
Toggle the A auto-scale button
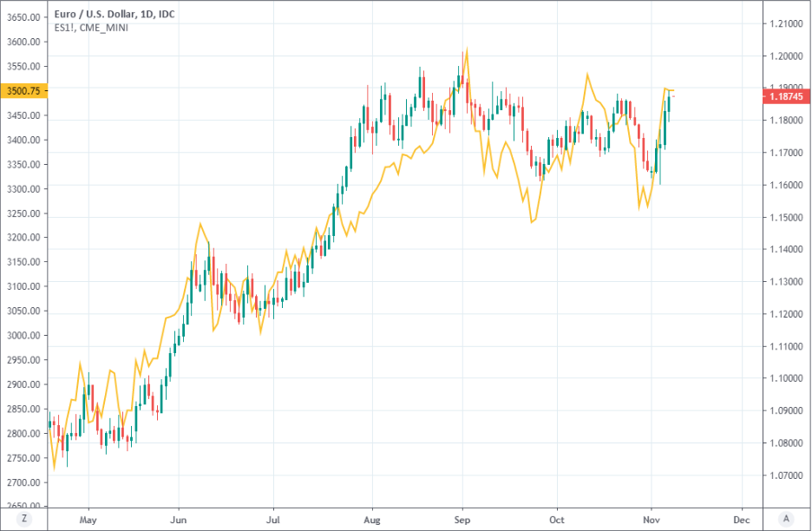tap(786, 518)
